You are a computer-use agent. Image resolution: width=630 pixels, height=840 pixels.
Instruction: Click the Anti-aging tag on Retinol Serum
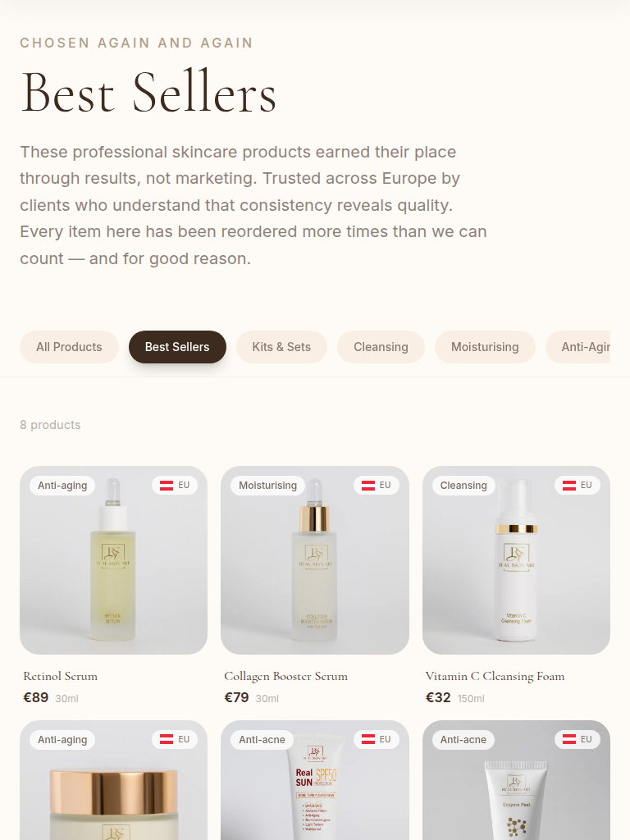(x=62, y=486)
